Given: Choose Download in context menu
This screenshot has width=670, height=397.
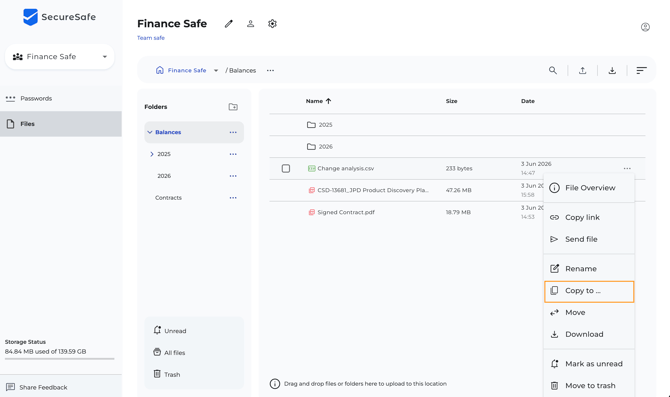Looking at the screenshot, I should 589,334.
